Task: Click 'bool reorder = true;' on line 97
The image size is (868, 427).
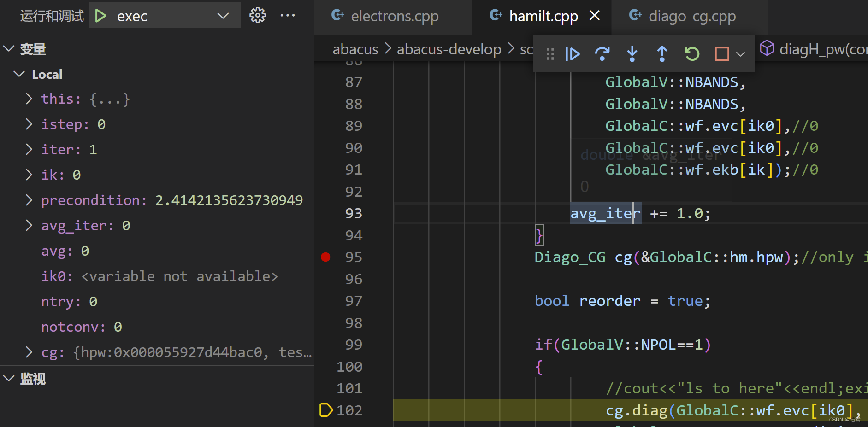Action: 622,301
